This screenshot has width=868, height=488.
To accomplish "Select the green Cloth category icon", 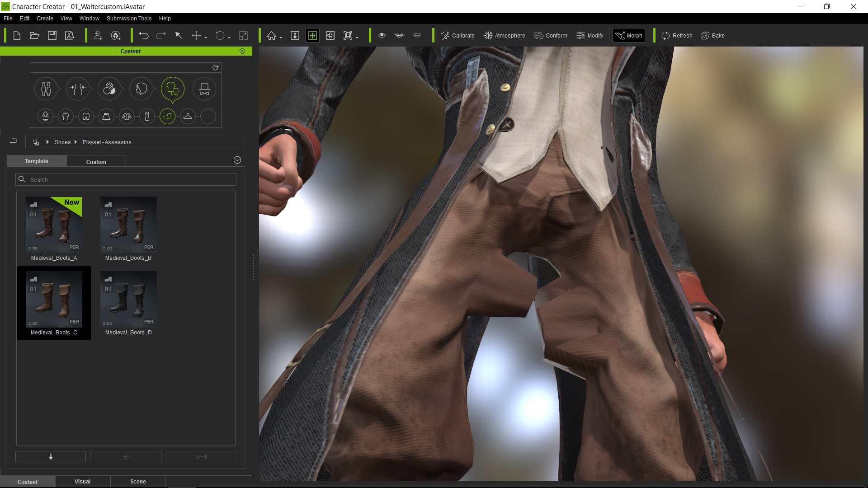I will (173, 89).
